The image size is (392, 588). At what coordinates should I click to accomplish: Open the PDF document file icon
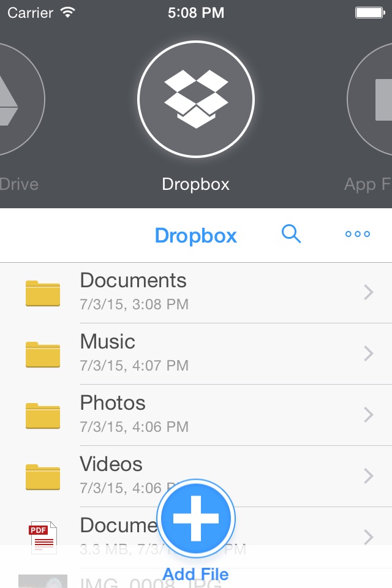(43, 537)
